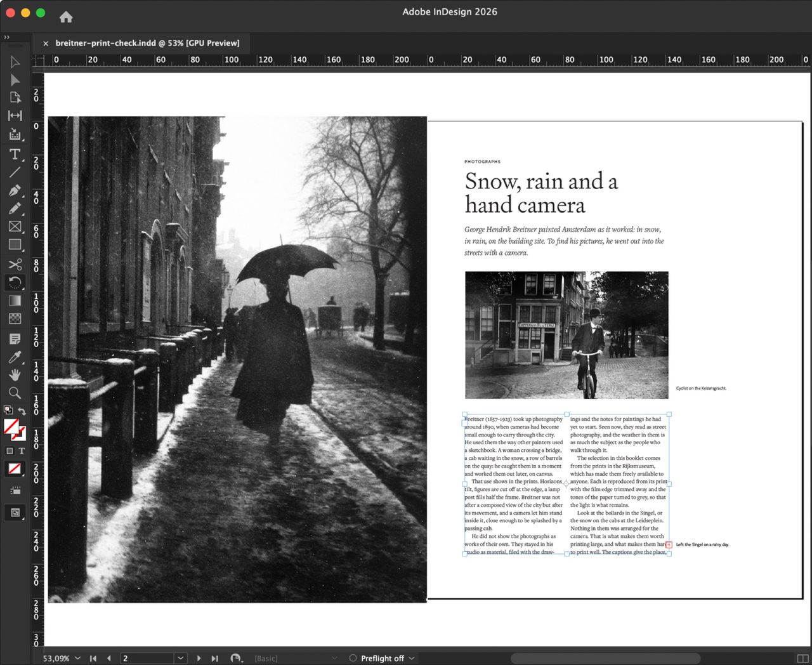Open the Preflight options menu arrow
Image resolution: width=812 pixels, height=665 pixels.
(x=412, y=658)
